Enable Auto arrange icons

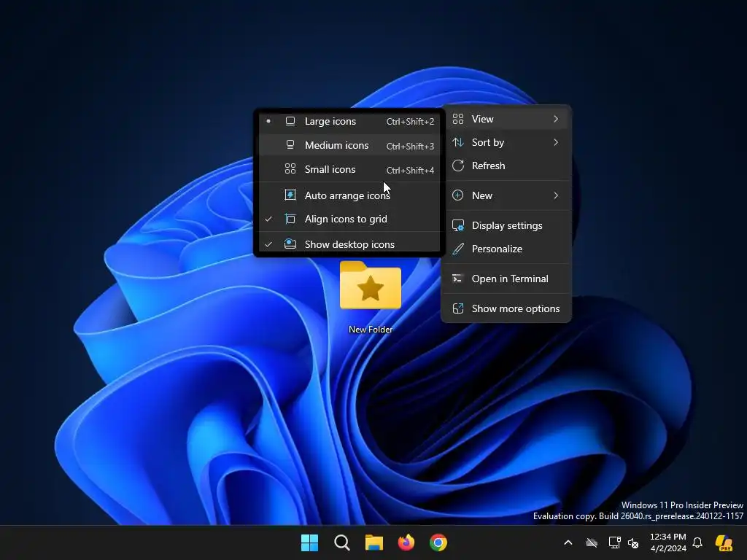point(349,195)
